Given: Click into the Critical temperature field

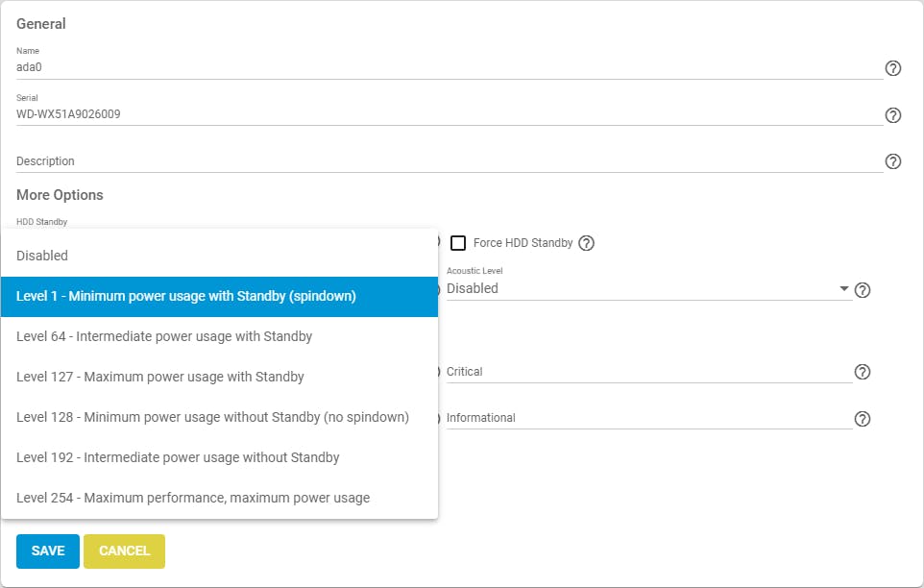Looking at the screenshot, I should [x=648, y=372].
